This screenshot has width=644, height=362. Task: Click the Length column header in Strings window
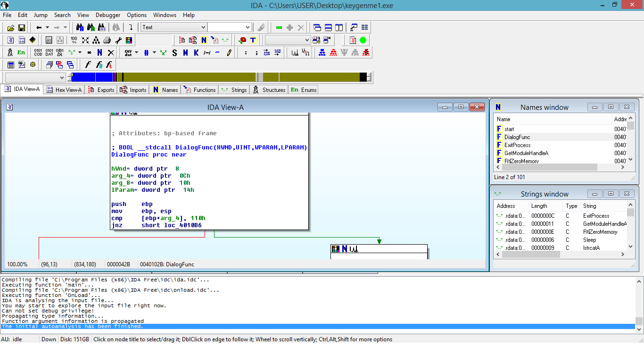546,206
